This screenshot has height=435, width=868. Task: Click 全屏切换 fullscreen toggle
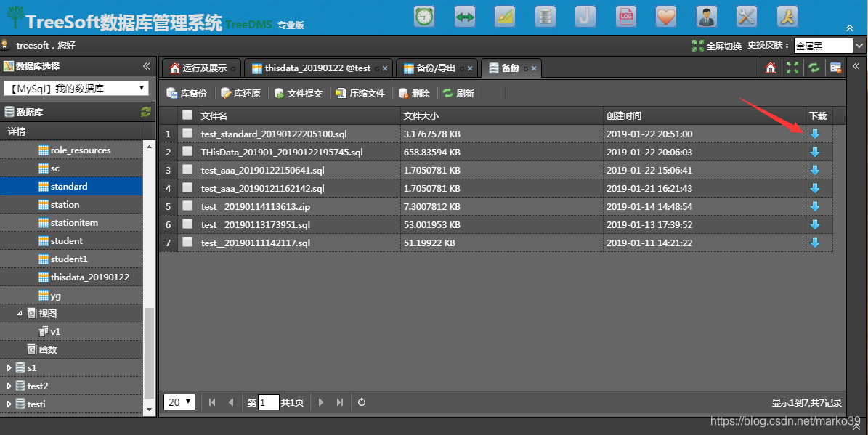pyautogui.click(x=717, y=46)
